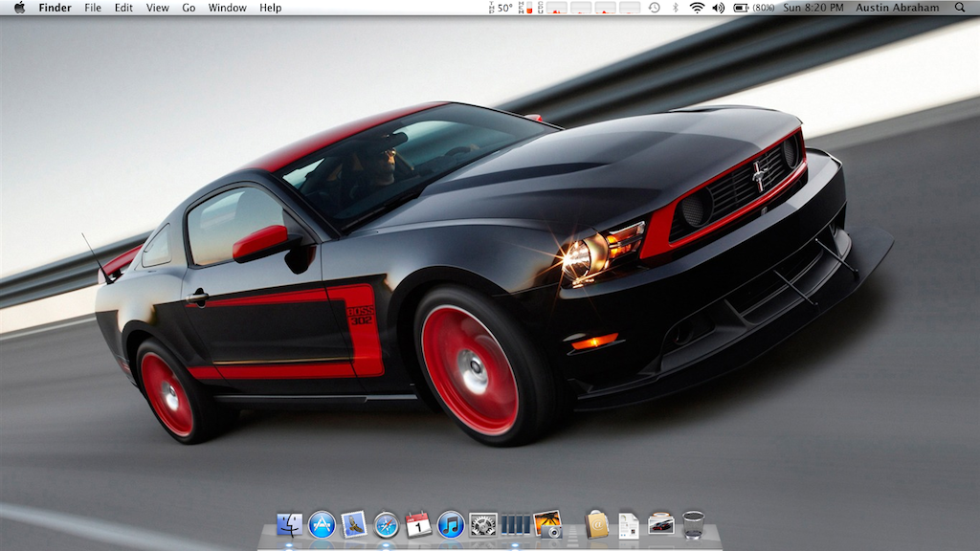
Task: Open the Apple menu
Action: [x=19, y=8]
